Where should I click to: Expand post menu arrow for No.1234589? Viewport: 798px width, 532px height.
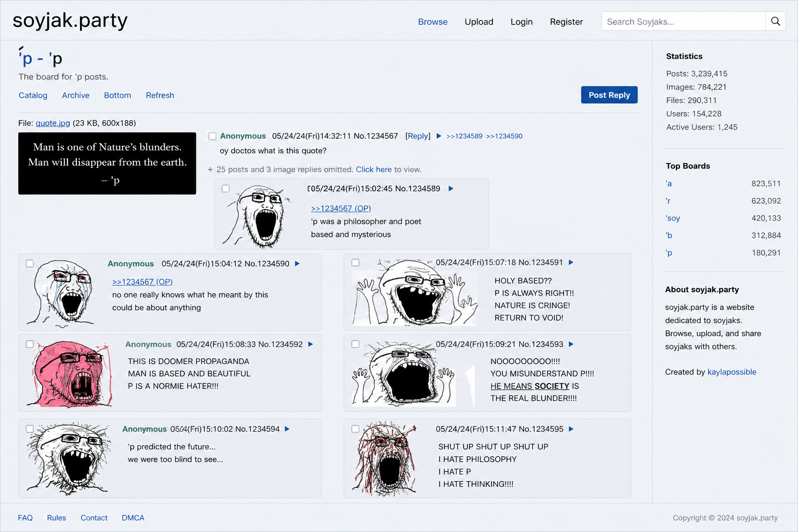coord(451,189)
